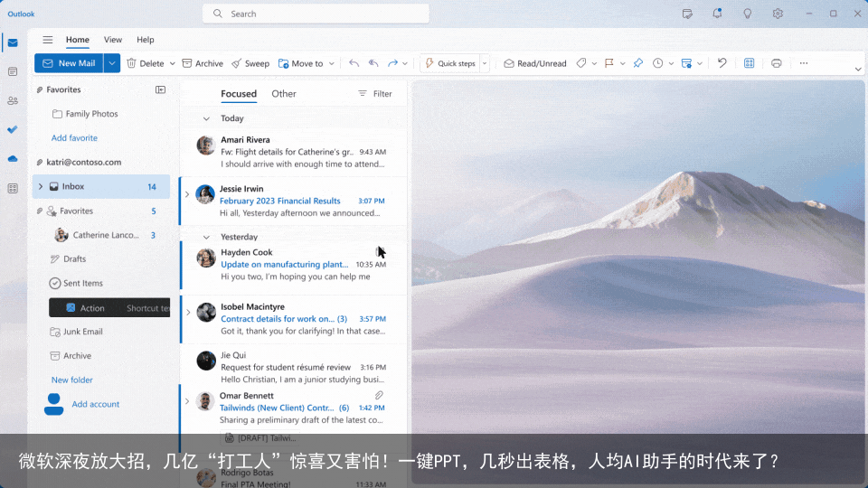The image size is (868, 488).
Task: Click the Pin icon in toolbar
Action: coord(638,63)
